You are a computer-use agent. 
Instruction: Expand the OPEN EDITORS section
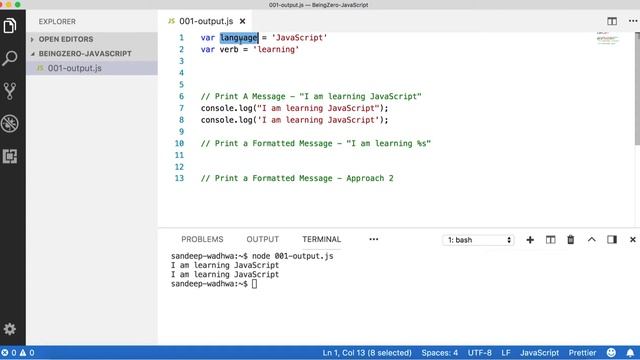click(92, 39)
